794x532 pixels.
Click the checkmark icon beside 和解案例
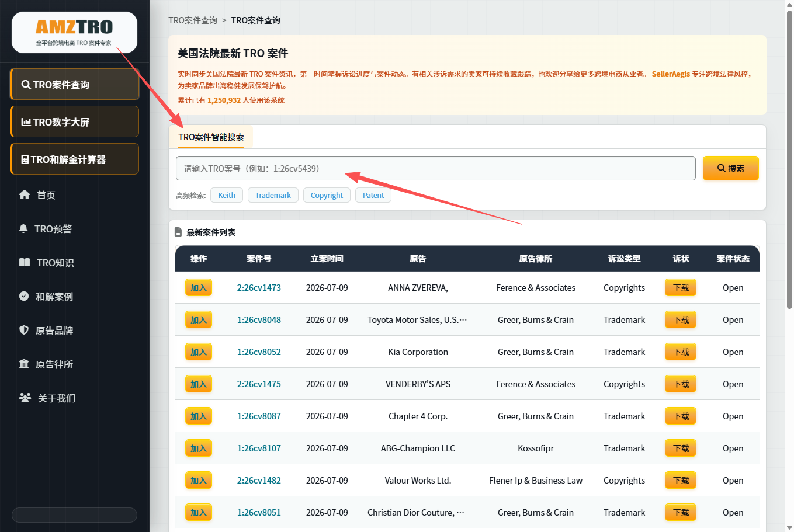click(24, 296)
